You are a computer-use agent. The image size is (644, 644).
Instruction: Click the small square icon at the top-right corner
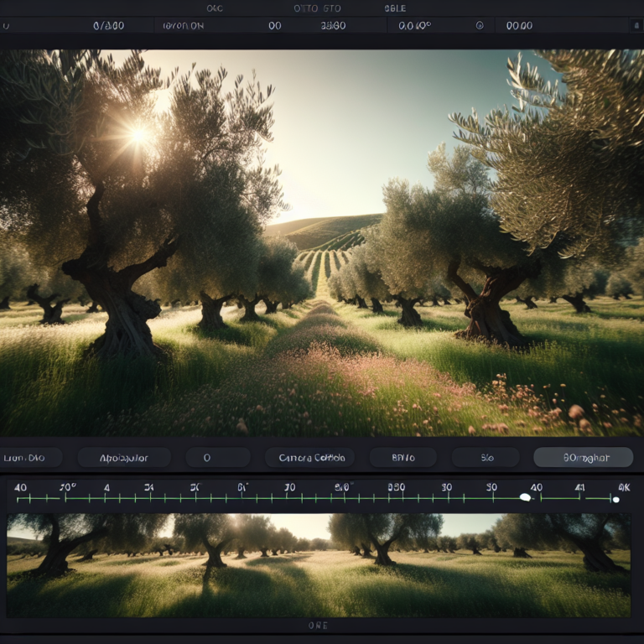(636, 25)
